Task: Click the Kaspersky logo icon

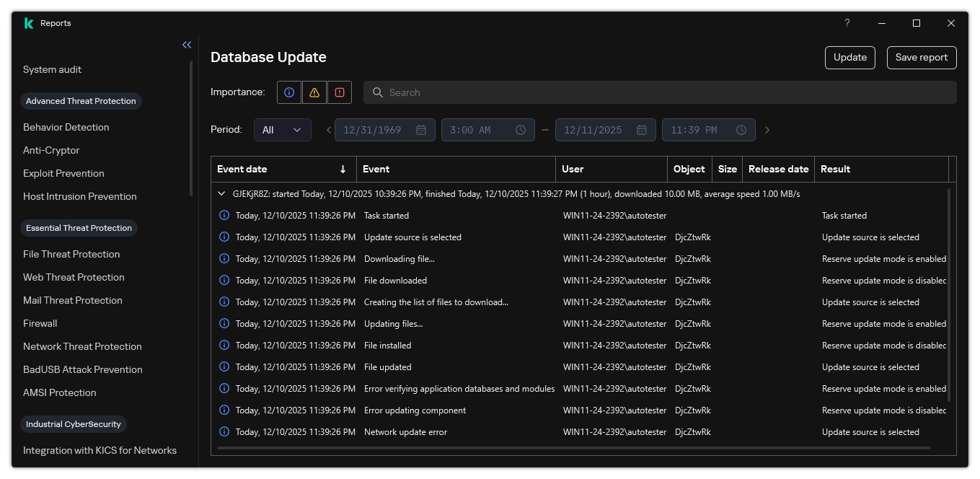Action: [28, 22]
